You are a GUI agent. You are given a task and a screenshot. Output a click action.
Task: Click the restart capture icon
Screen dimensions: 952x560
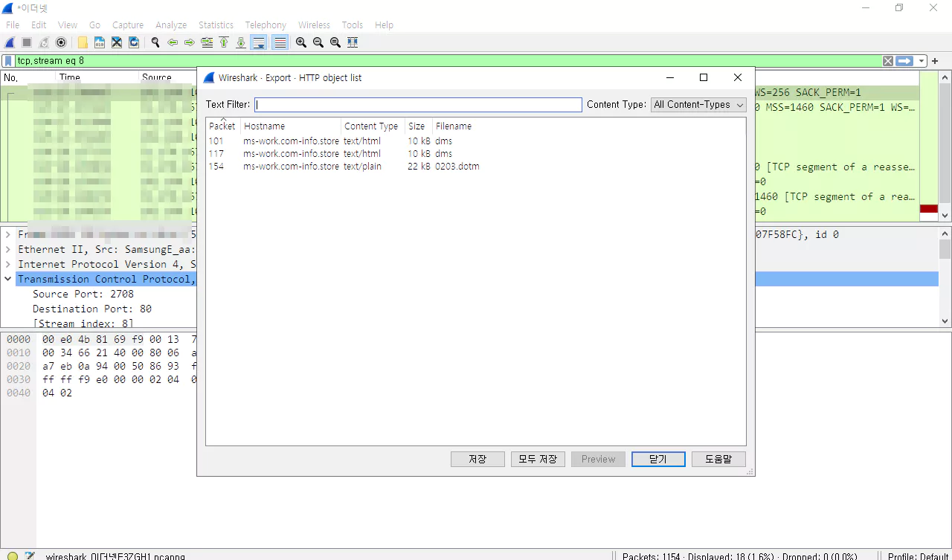pos(44,42)
